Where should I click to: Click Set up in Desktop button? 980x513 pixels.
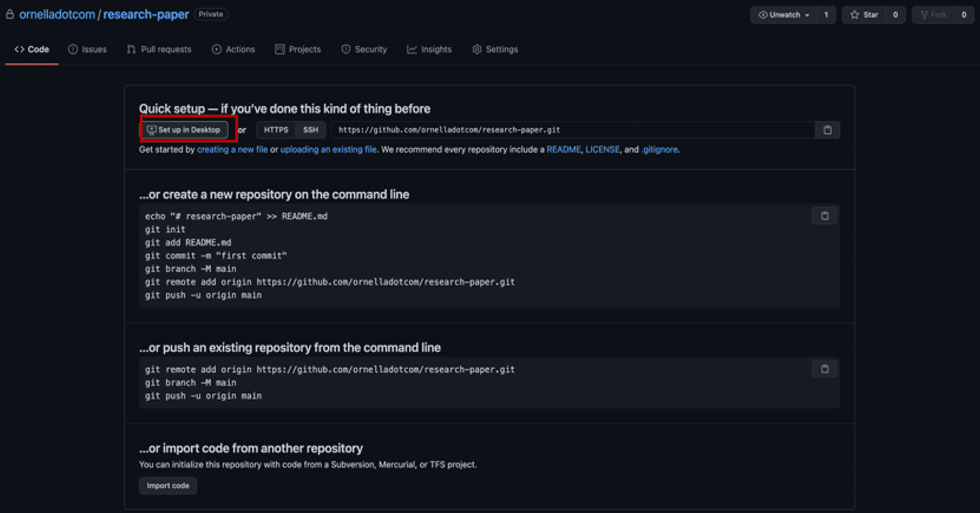pos(184,130)
